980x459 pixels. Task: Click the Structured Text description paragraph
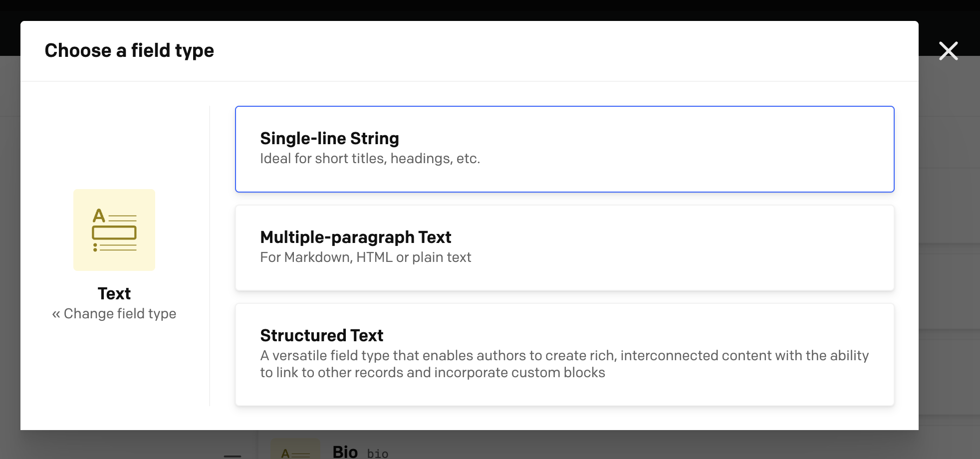pyautogui.click(x=564, y=364)
